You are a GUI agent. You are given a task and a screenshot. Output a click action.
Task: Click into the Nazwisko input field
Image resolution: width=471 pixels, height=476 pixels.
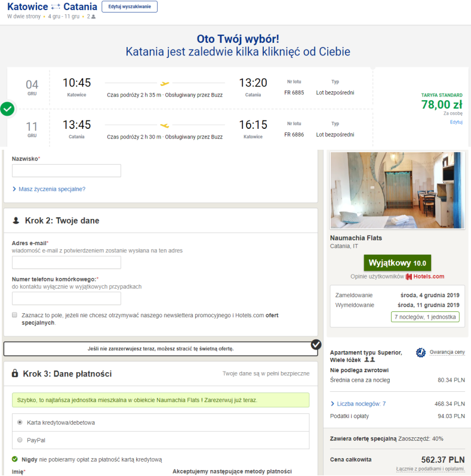[66, 171]
